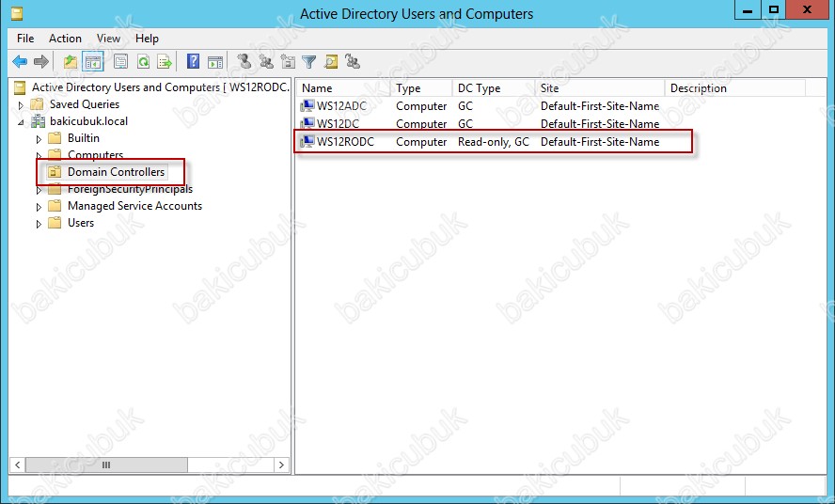Image resolution: width=835 pixels, height=504 pixels.
Task: Select the WS12ADC row name
Action: tap(342, 106)
